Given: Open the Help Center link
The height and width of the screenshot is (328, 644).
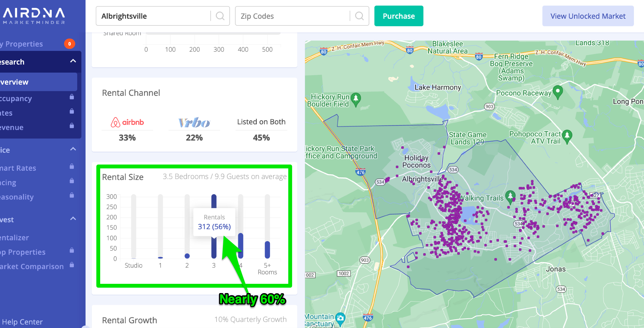Looking at the screenshot, I should 22,322.
